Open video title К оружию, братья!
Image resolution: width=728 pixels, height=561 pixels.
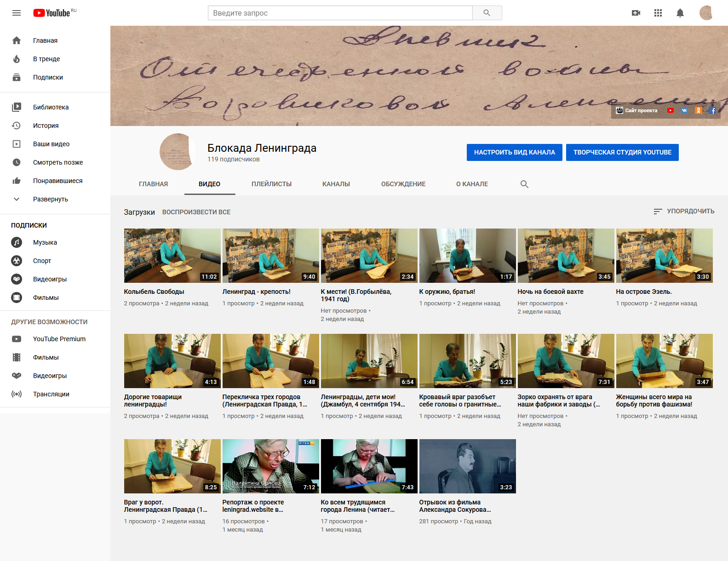pyautogui.click(x=447, y=292)
